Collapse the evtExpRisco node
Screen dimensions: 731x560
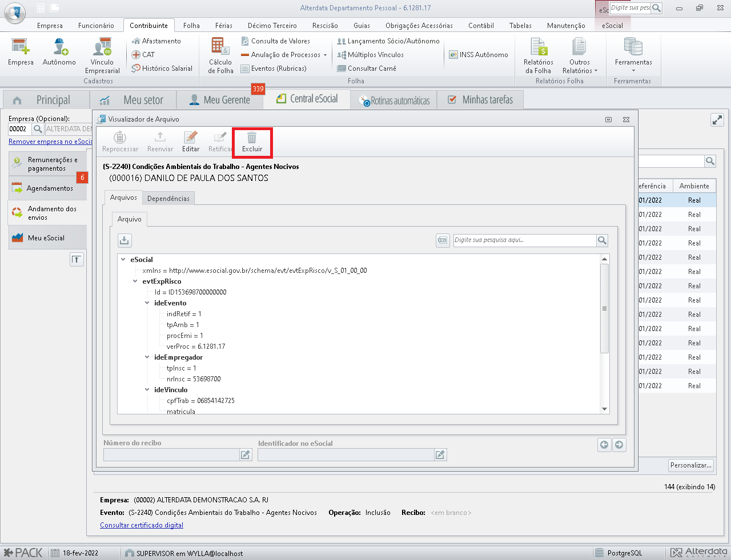pyautogui.click(x=135, y=281)
